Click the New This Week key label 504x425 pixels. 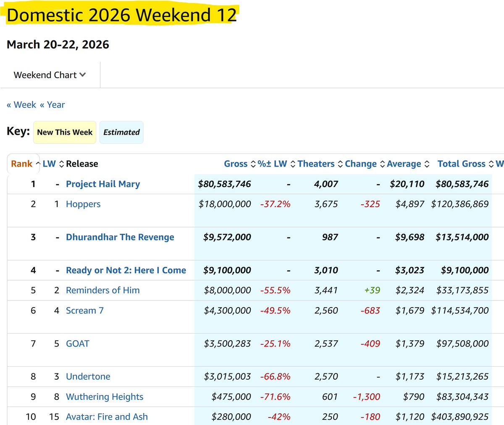click(x=65, y=132)
